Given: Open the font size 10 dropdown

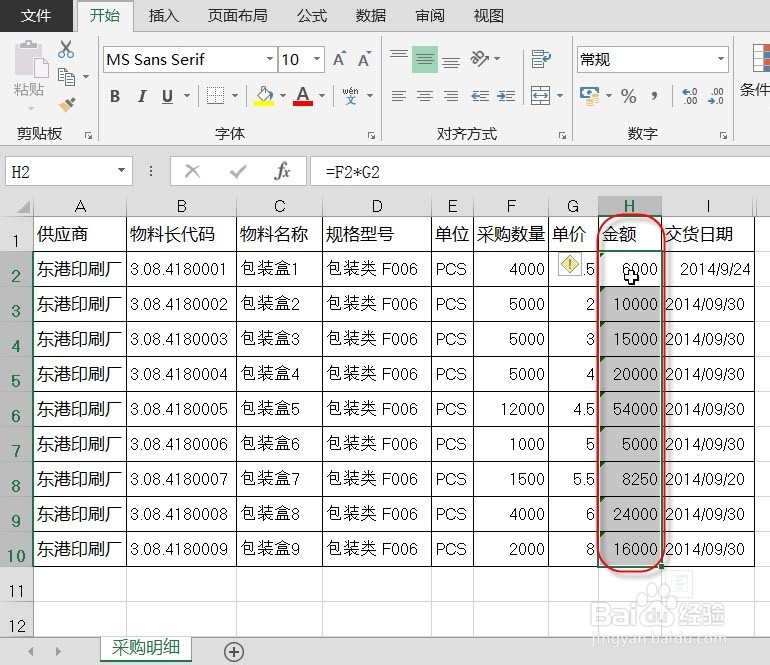Looking at the screenshot, I should (317, 59).
